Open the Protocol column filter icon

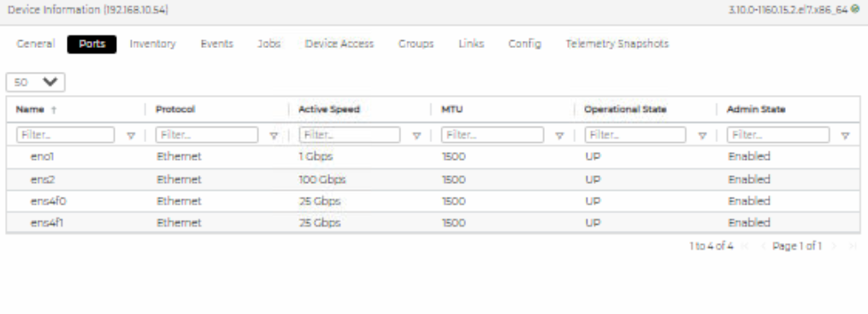(274, 136)
